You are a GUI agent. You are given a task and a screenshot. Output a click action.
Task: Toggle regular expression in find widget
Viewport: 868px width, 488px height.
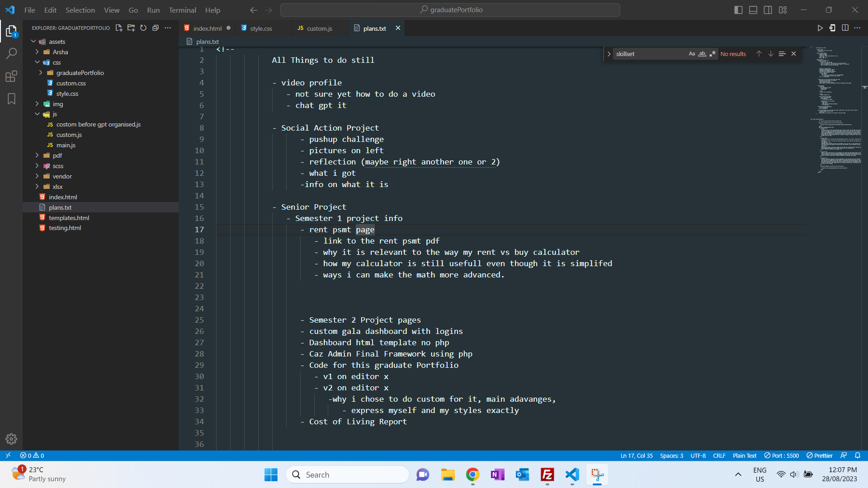[x=712, y=54]
